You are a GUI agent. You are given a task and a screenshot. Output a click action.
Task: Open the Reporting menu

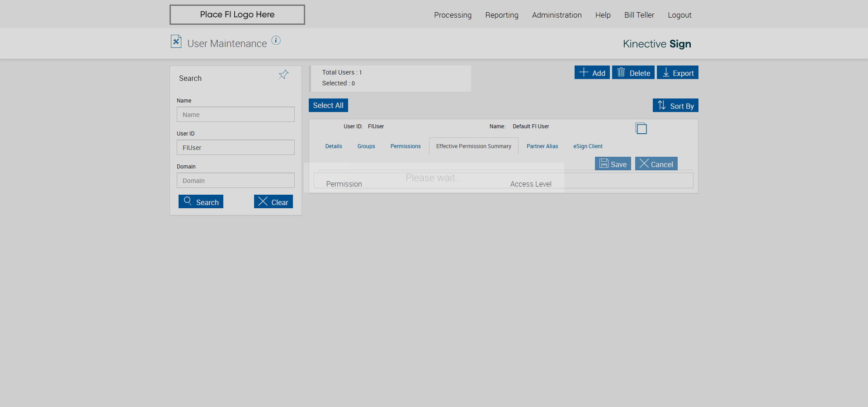[502, 15]
